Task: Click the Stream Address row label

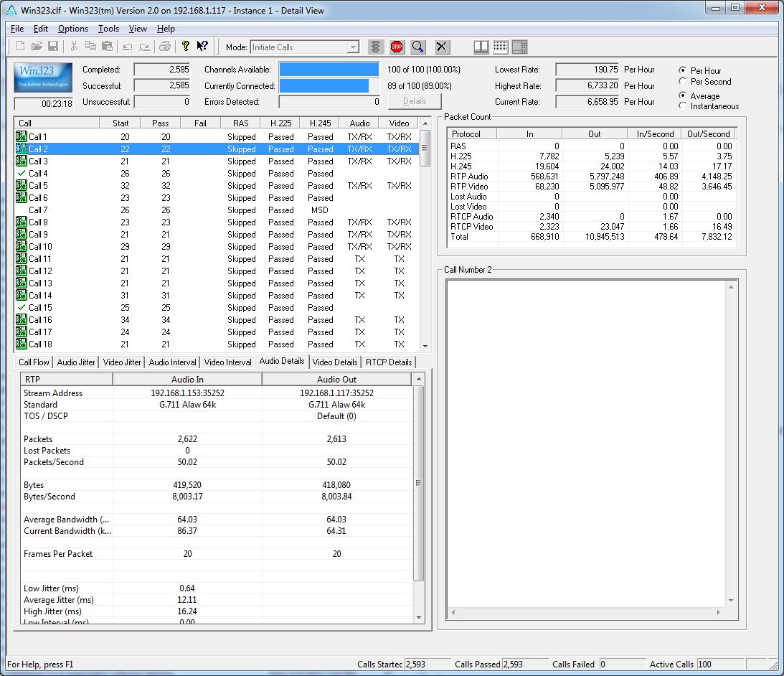Action: (53, 393)
